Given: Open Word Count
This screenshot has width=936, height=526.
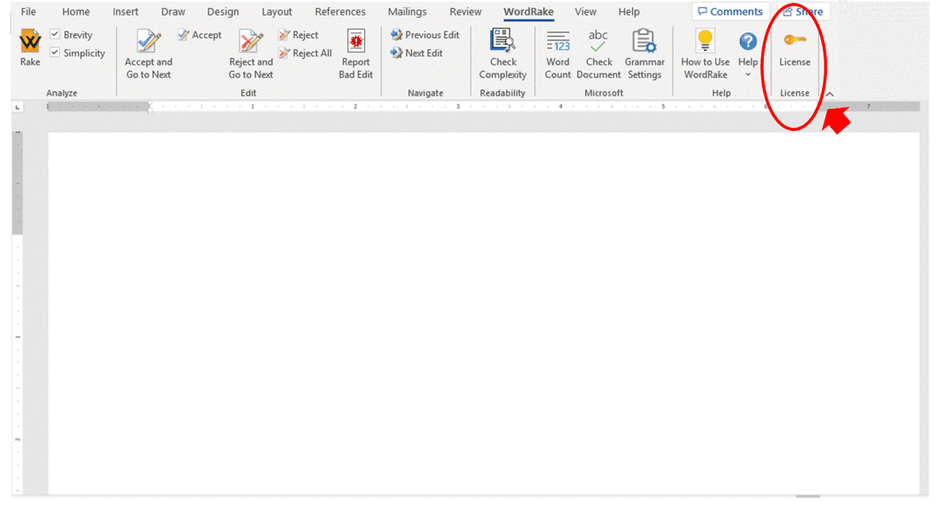Looking at the screenshot, I should pyautogui.click(x=558, y=54).
